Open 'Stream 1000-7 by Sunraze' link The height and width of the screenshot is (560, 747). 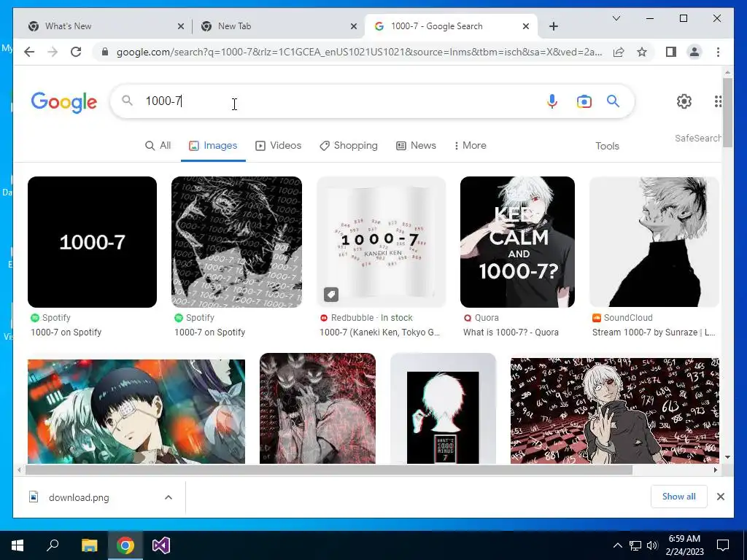click(654, 332)
